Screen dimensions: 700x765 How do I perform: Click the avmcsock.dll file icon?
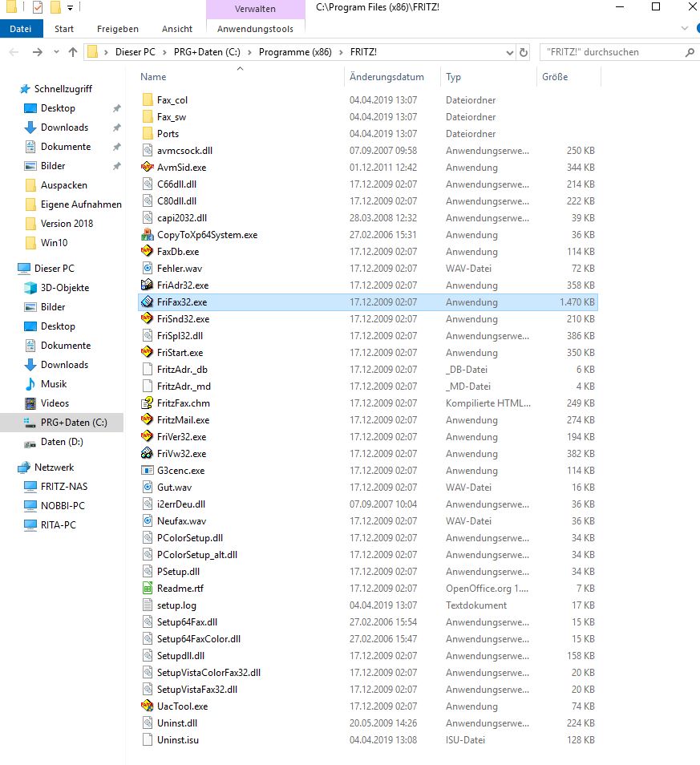[x=147, y=150]
